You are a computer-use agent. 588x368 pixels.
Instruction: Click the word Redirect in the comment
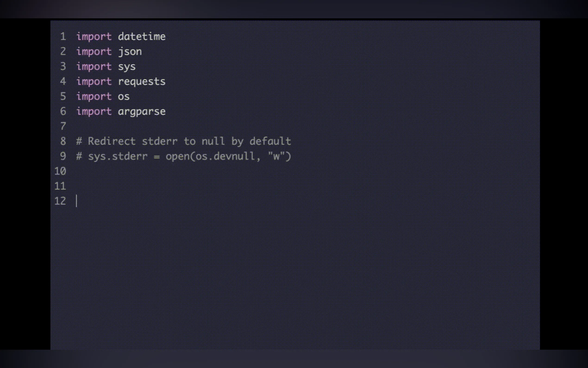point(112,141)
